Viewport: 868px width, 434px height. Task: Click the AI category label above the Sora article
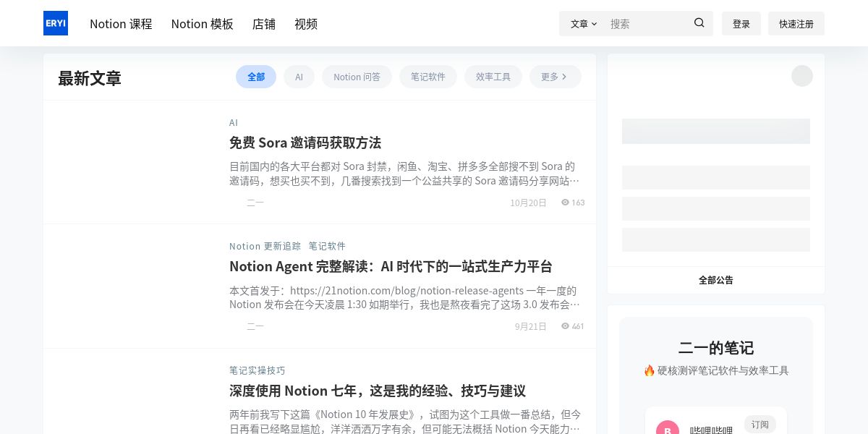(234, 122)
